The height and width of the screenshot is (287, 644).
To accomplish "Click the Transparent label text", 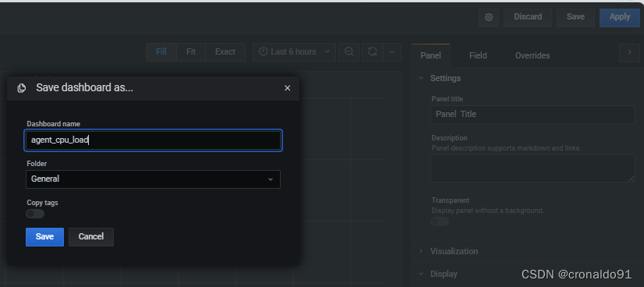I will pos(450,200).
